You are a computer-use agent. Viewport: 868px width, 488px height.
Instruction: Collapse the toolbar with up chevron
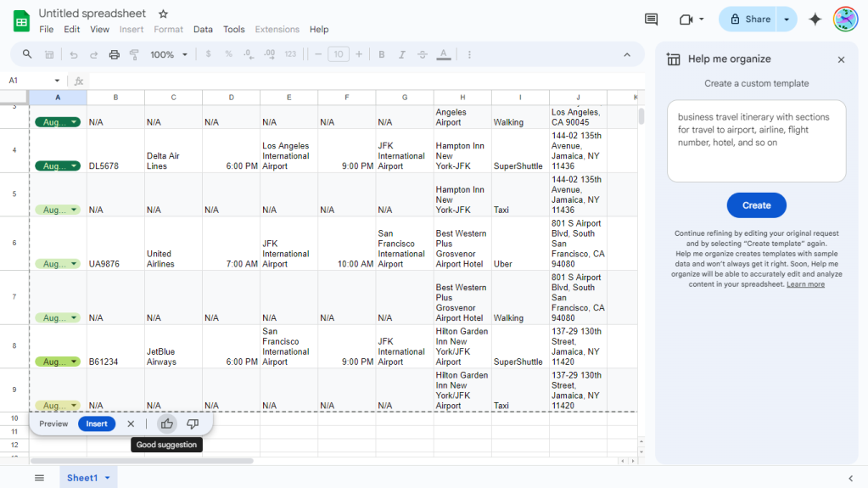point(627,55)
